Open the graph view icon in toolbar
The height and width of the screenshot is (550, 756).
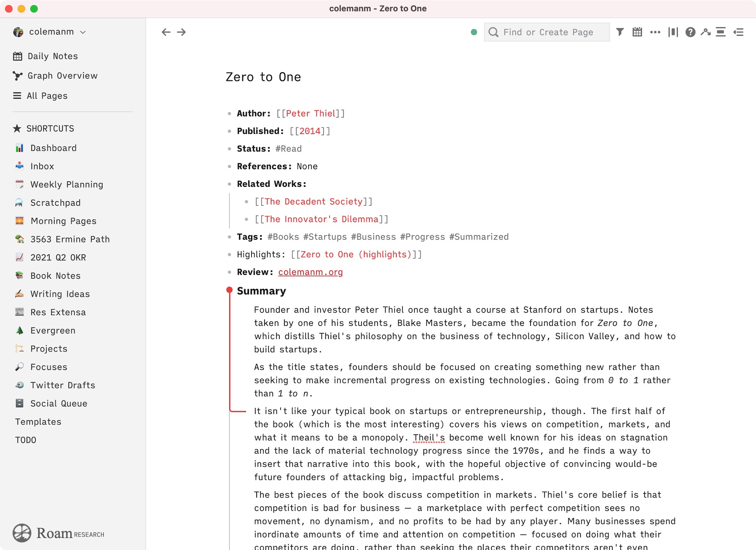tap(706, 32)
